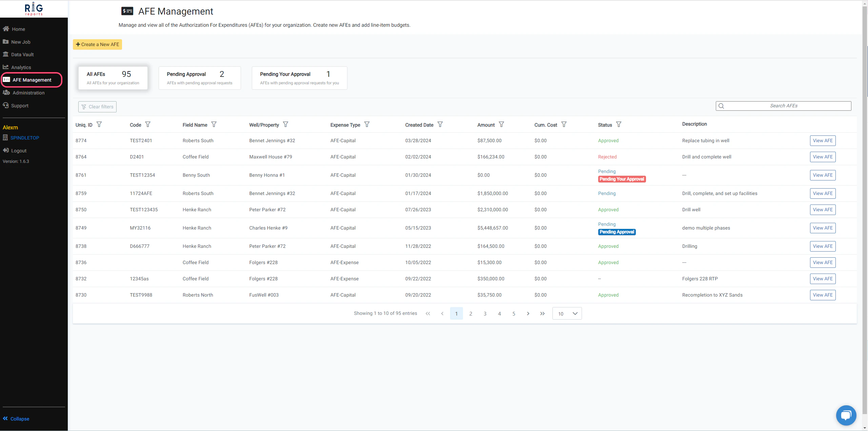868x431 pixels.
Task: Switch to Pending Your Approval view
Action: (x=299, y=78)
